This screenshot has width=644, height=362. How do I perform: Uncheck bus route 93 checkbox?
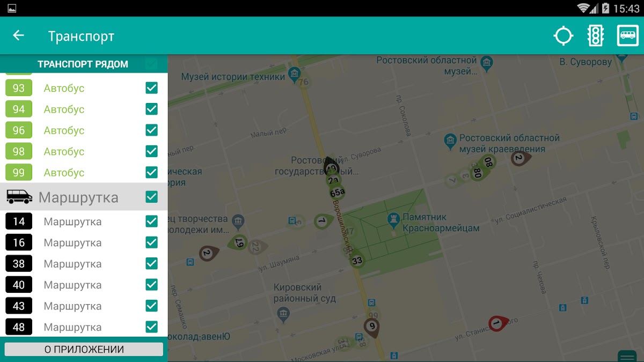point(151,88)
